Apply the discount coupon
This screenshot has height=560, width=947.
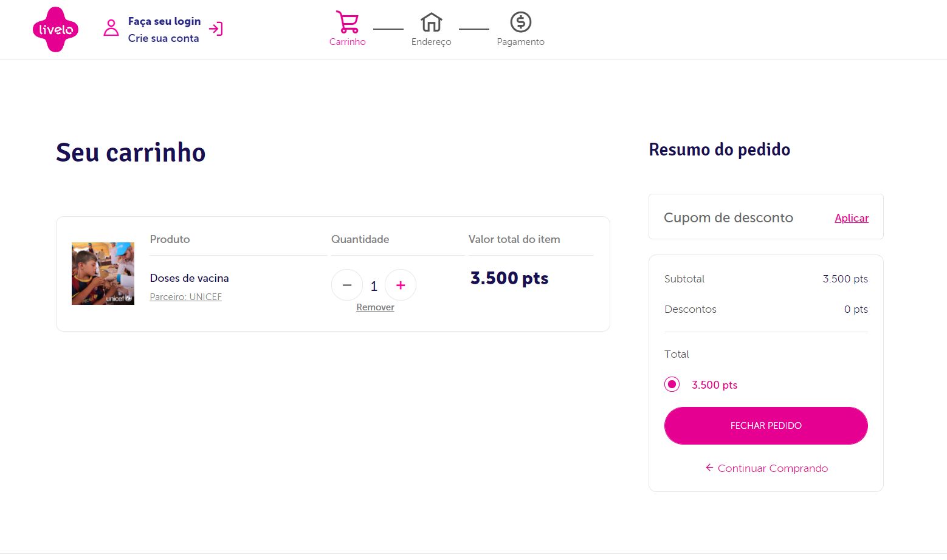[852, 218]
